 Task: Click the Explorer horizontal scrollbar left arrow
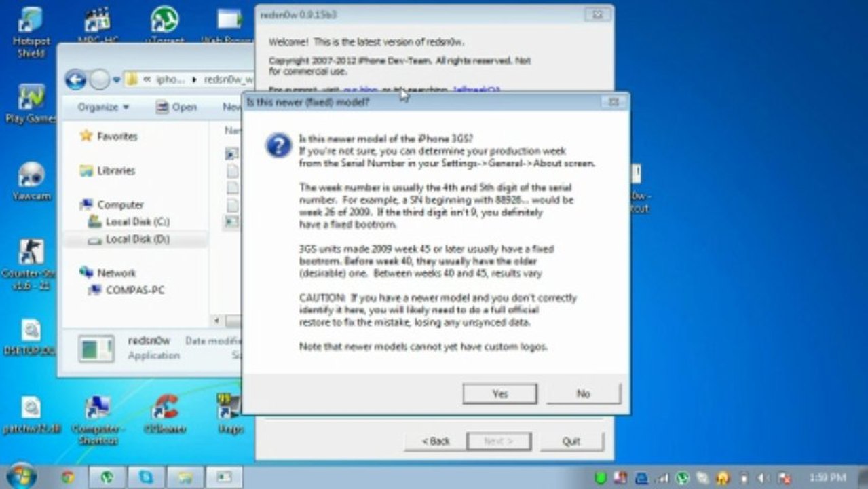217,321
